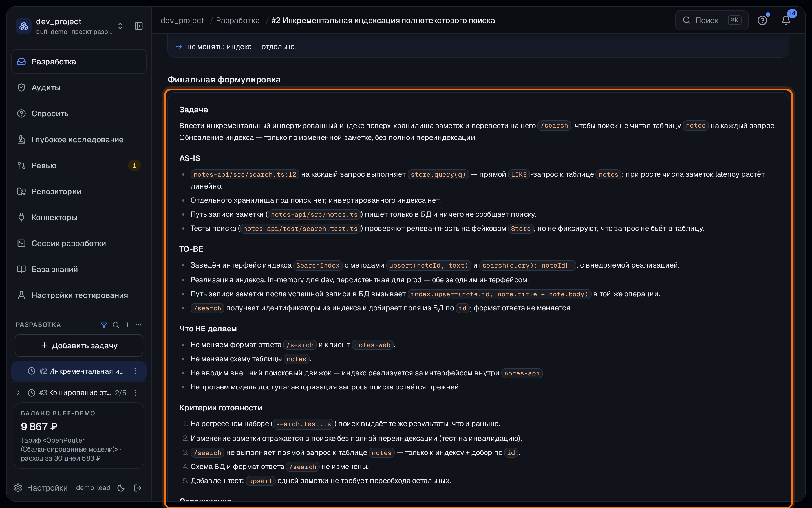Open База знаний
Viewport: 812px width, 508px height.
(x=79, y=269)
